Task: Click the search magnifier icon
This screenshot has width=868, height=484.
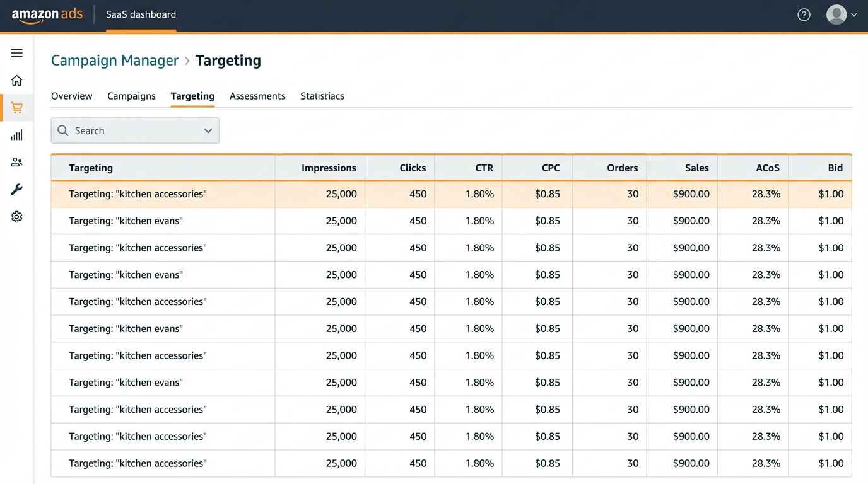Action: click(x=62, y=130)
